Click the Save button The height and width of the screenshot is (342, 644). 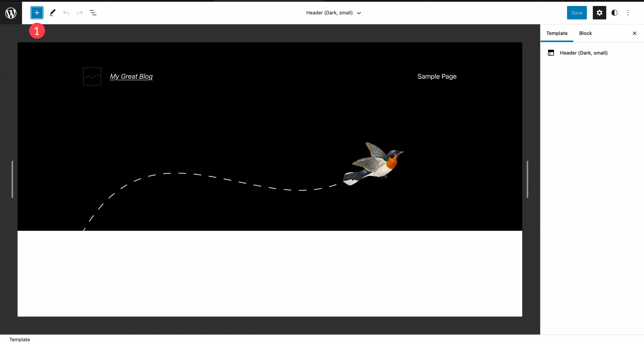click(577, 13)
